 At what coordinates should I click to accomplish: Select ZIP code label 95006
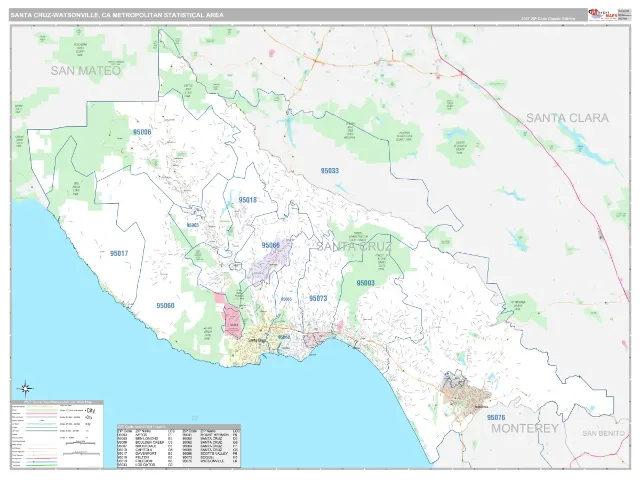coord(142,132)
